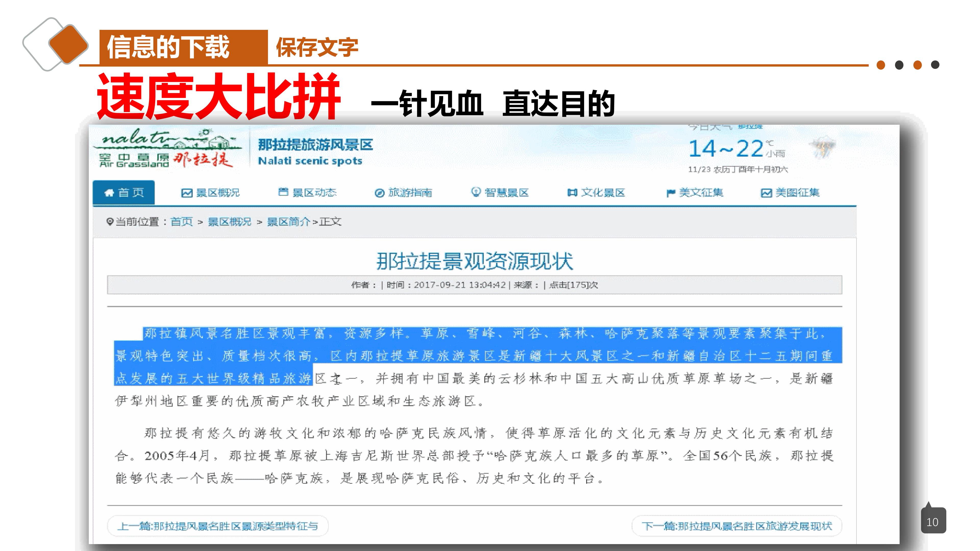The image size is (980, 551).
Task: Go to next article 下一篇 link
Action: [737, 526]
